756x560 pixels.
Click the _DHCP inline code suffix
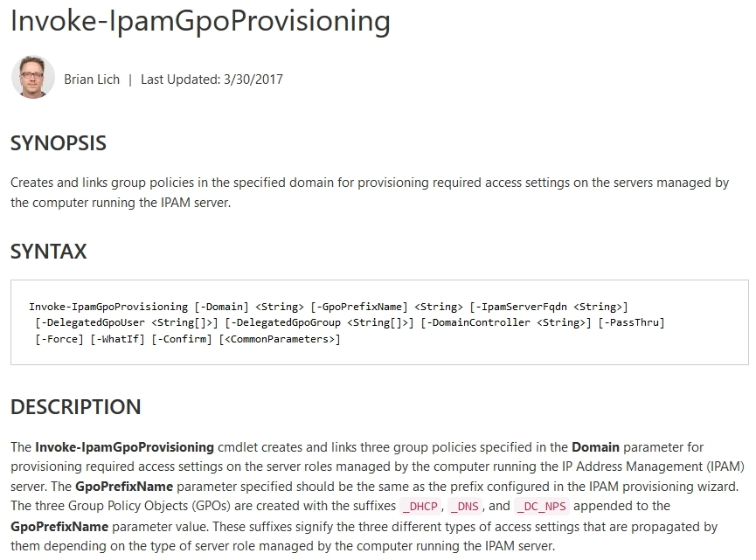tap(420, 506)
